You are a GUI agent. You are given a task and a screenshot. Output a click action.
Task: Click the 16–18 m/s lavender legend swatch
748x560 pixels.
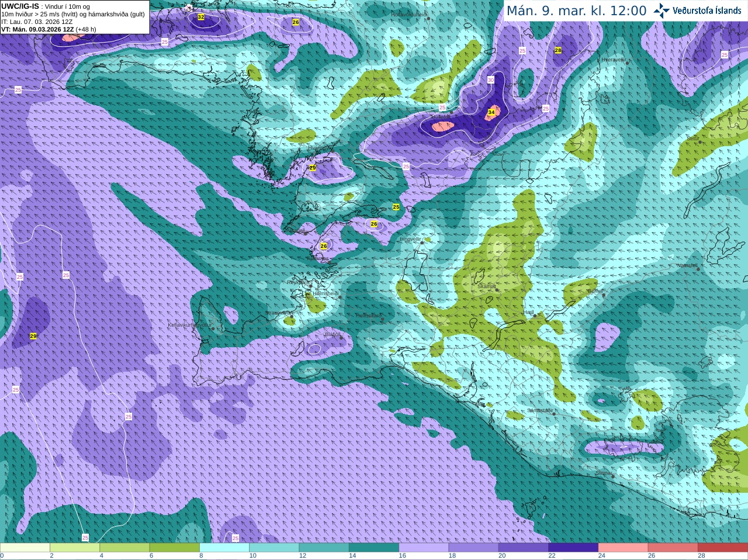424,548
